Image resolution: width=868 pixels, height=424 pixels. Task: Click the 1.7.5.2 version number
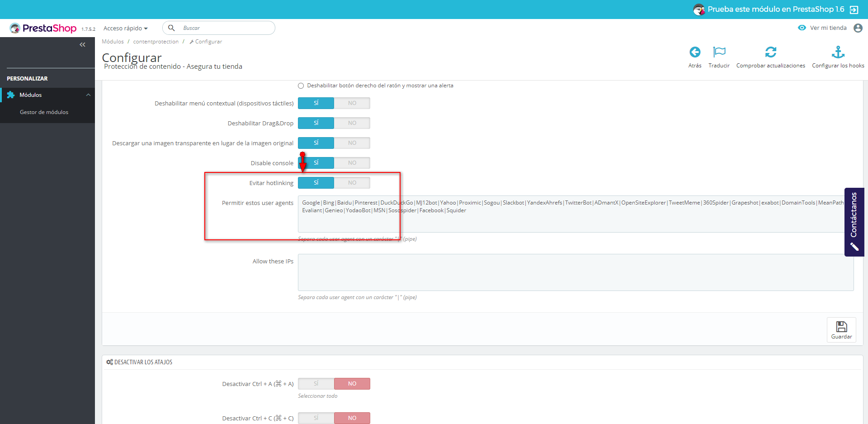pos(88,29)
